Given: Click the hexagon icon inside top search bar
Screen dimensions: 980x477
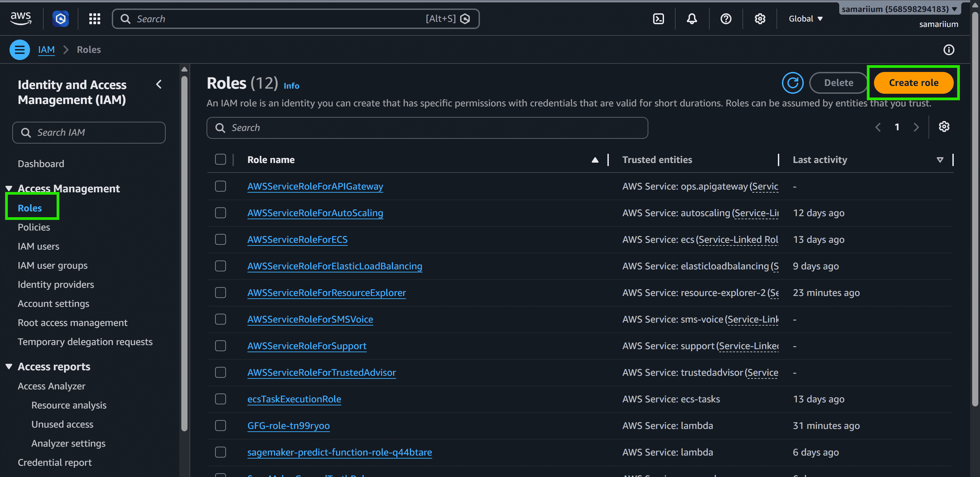Looking at the screenshot, I should click(465, 19).
